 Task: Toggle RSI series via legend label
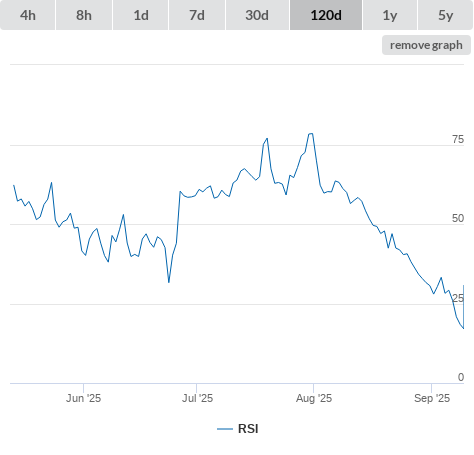click(248, 429)
